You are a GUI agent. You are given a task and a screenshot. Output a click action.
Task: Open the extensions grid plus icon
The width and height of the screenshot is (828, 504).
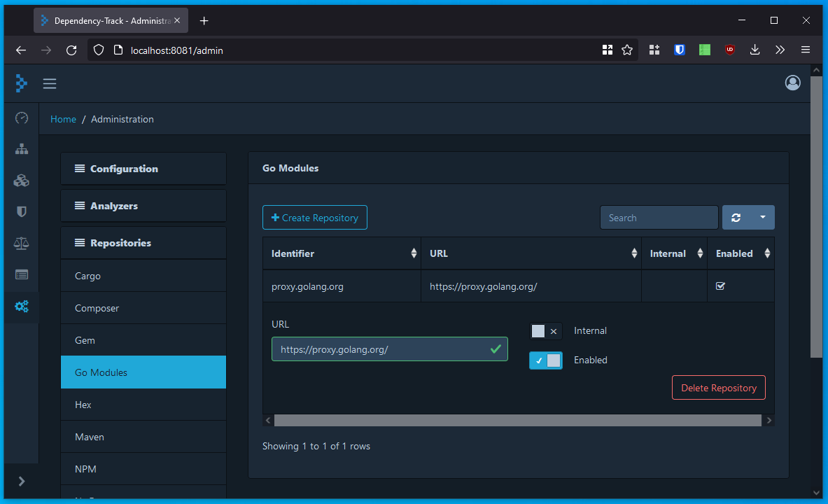pos(654,50)
